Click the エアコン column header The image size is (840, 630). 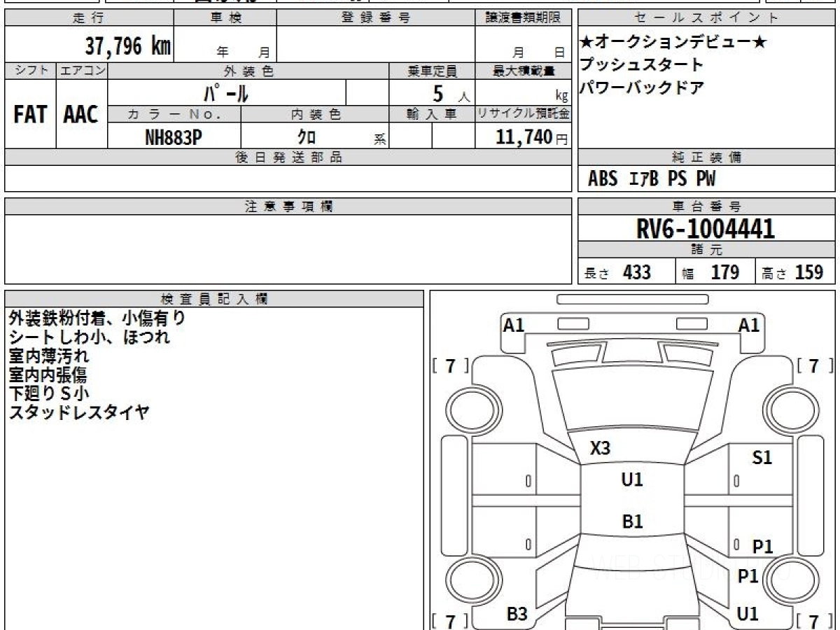tap(82, 71)
